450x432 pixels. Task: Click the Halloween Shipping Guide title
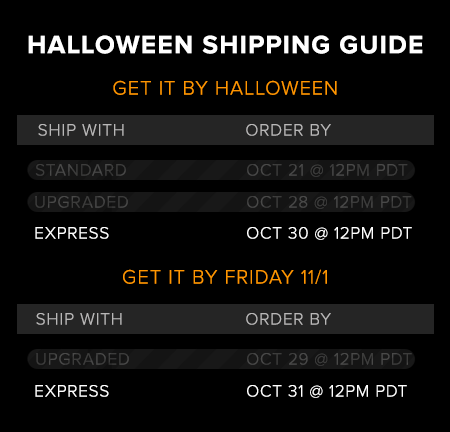tap(225, 45)
